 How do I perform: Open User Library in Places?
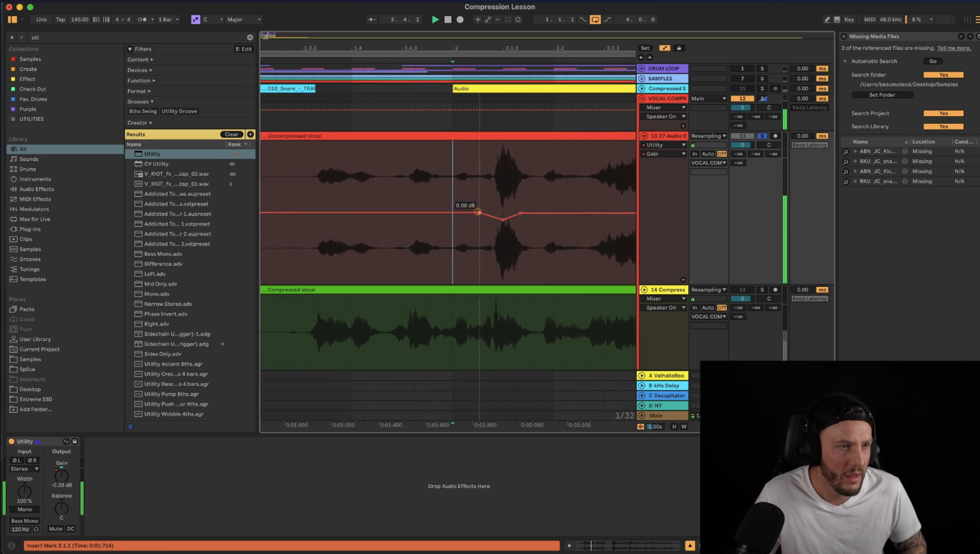click(x=35, y=340)
